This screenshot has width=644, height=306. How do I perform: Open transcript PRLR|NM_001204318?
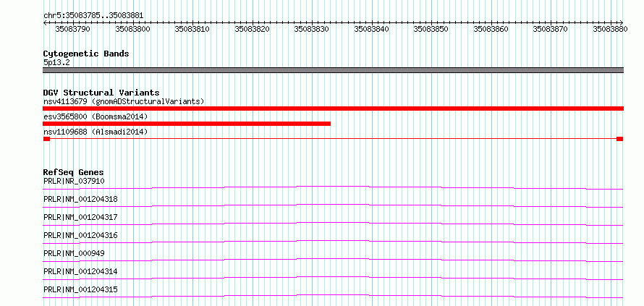(80, 199)
